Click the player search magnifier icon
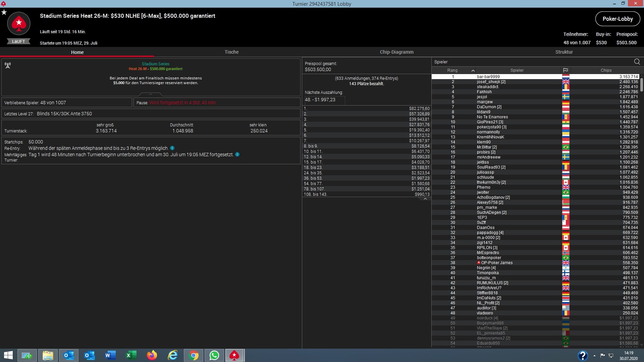Screen dimensions: 644x362 tap(637, 62)
